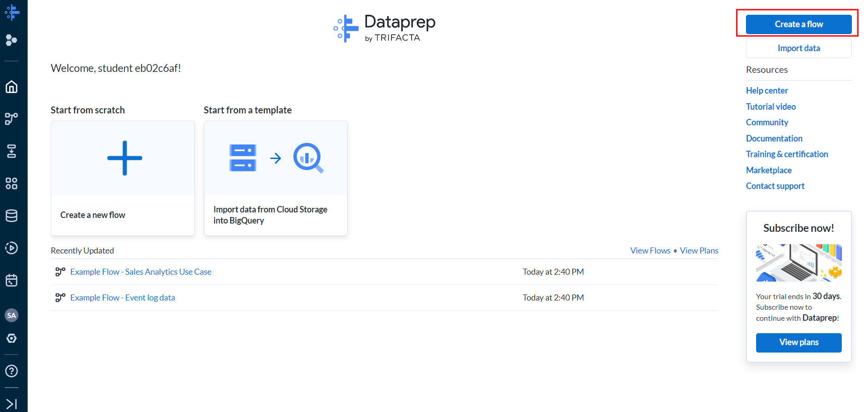Click the Dataprep logo icon in sidebar
This screenshot has width=868, height=412.
(x=12, y=12)
